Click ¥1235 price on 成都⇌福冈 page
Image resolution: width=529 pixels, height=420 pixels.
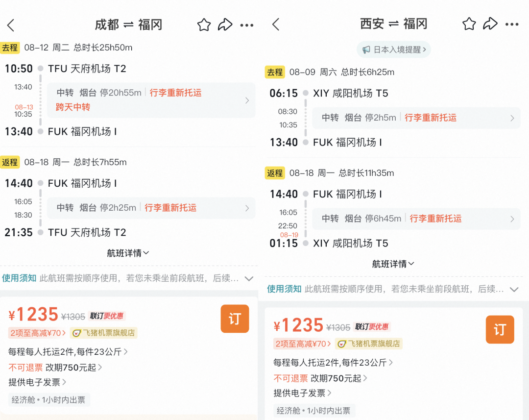pos(33,315)
